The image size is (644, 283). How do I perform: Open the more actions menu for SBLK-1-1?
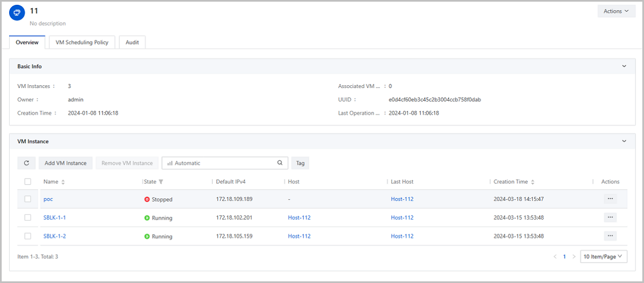610,218
